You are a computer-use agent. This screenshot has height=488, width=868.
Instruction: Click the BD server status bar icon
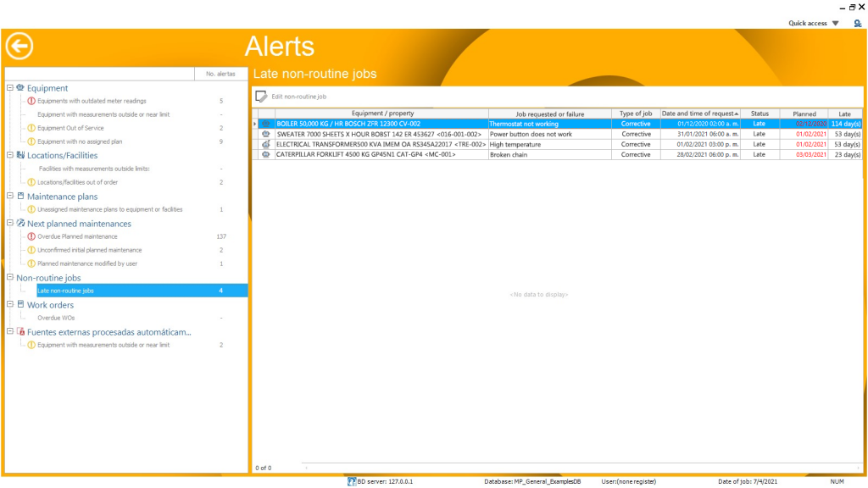[352, 481]
